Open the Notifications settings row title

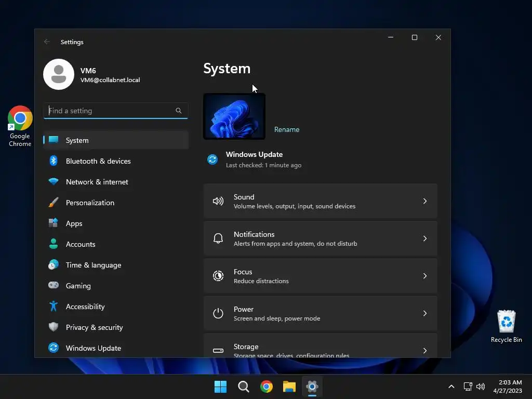[254, 234]
